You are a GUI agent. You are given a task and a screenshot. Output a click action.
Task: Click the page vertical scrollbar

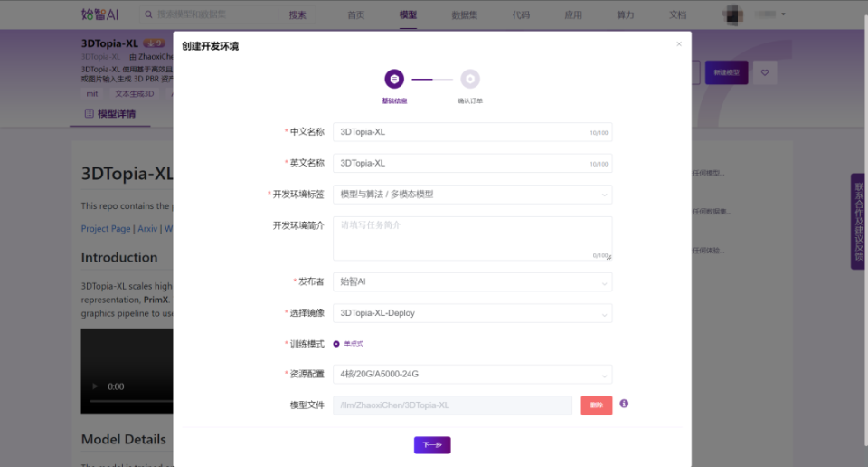click(x=865, y=233)
